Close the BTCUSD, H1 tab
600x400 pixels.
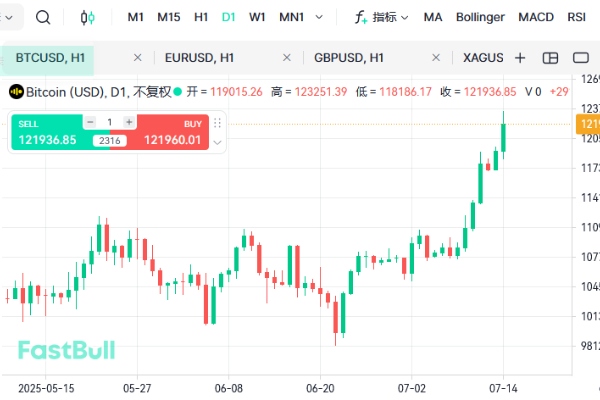point(137,58)
